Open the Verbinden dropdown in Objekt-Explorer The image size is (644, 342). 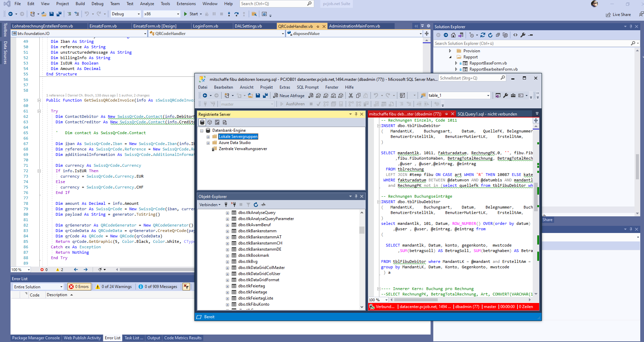[210, 204]
